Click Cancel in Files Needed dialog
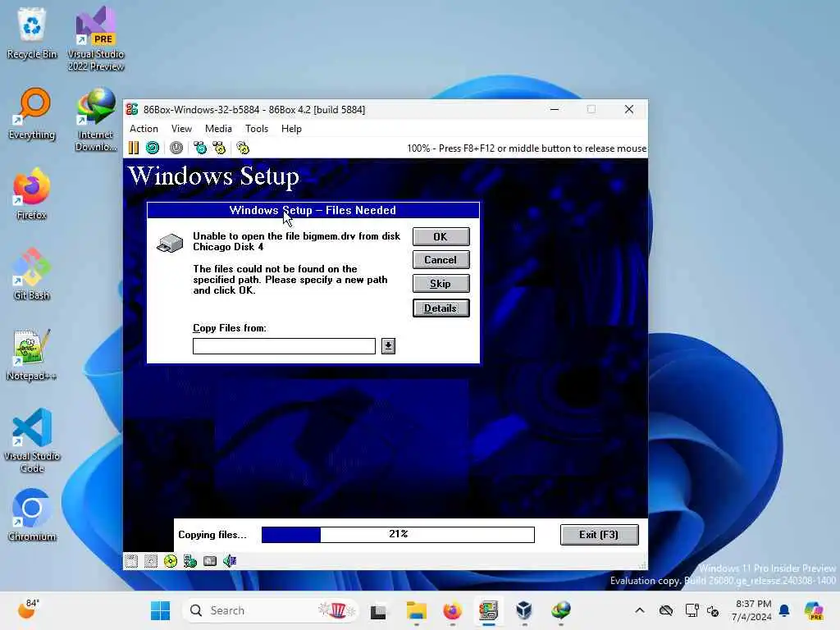The image size is (840, 630). pos(441,260)
